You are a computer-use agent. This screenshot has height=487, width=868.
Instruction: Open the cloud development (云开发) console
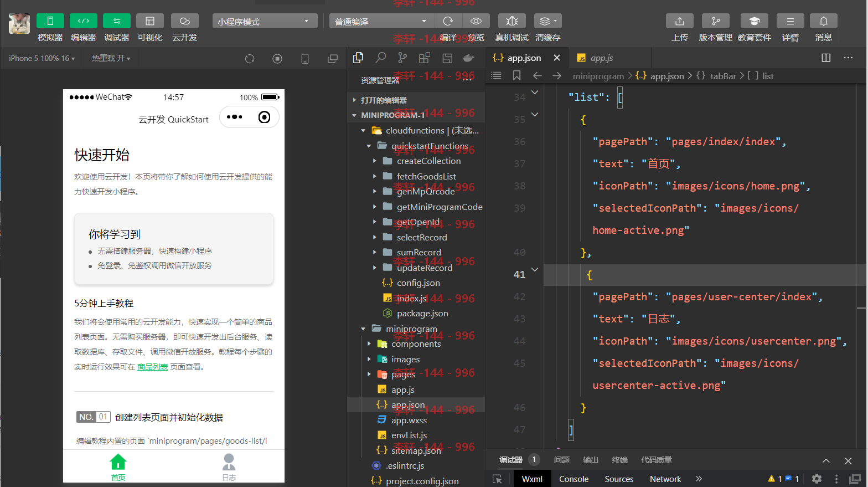185,21
